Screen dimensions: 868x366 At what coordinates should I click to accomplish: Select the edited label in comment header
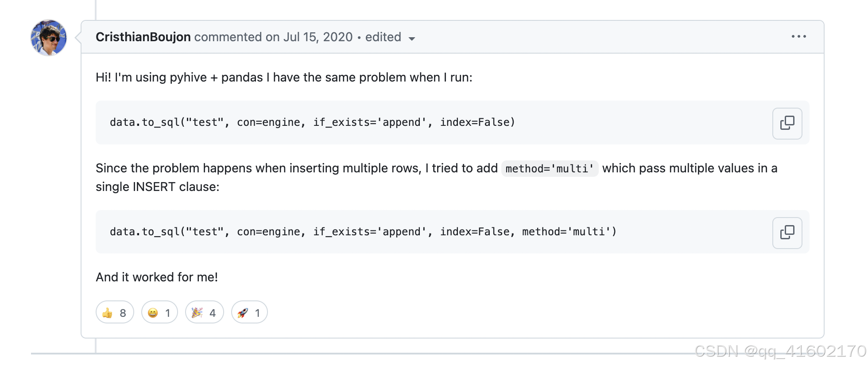[383, 37]
